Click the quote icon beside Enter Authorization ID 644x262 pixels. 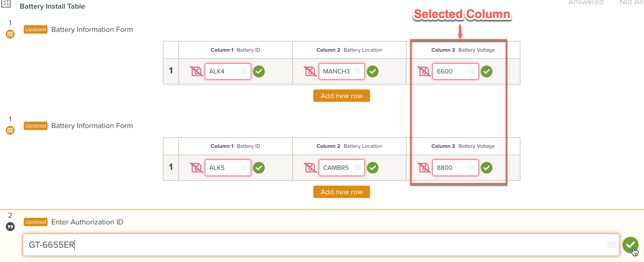(x=10, y=227)
